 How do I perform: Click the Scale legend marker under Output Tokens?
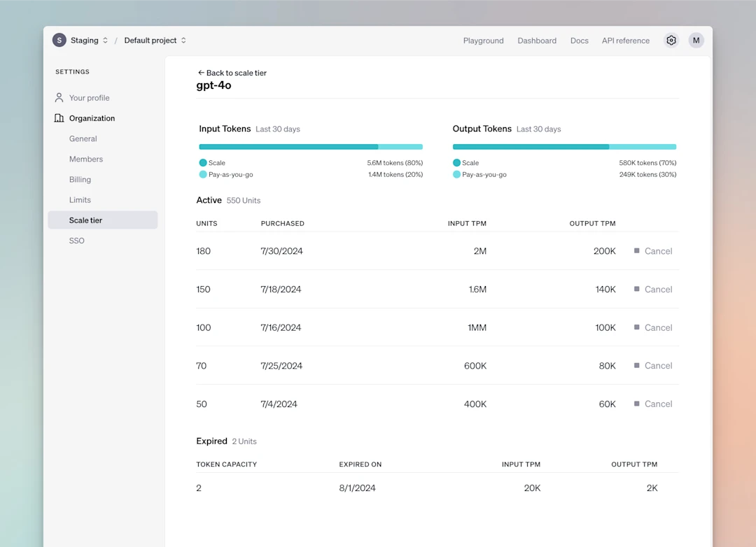coord(455,162)
